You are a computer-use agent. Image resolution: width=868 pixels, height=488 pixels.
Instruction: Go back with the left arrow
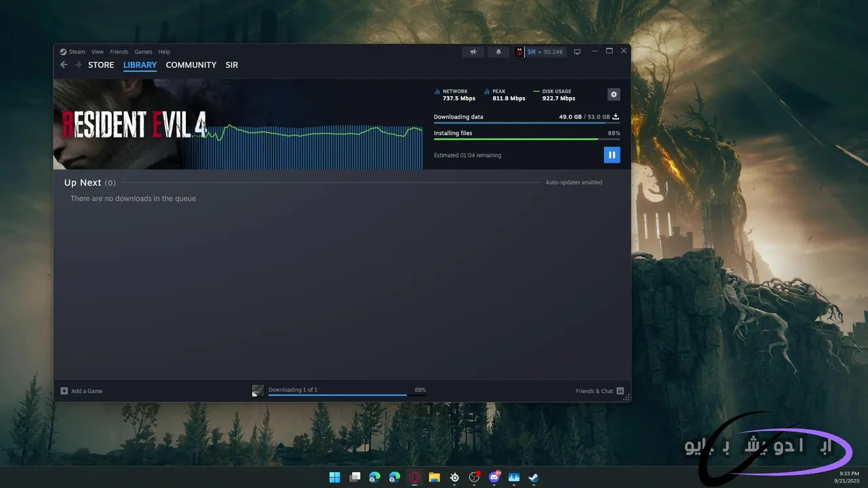point(64,65)
